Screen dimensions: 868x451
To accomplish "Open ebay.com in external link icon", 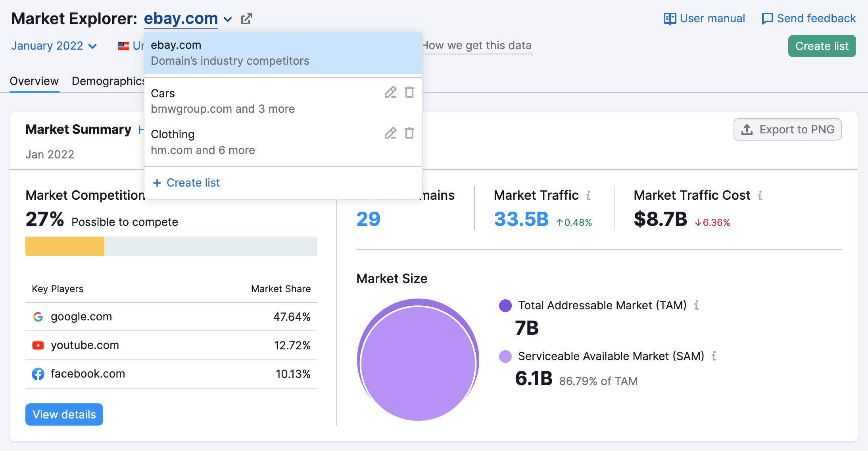I will tap(246, 19).
